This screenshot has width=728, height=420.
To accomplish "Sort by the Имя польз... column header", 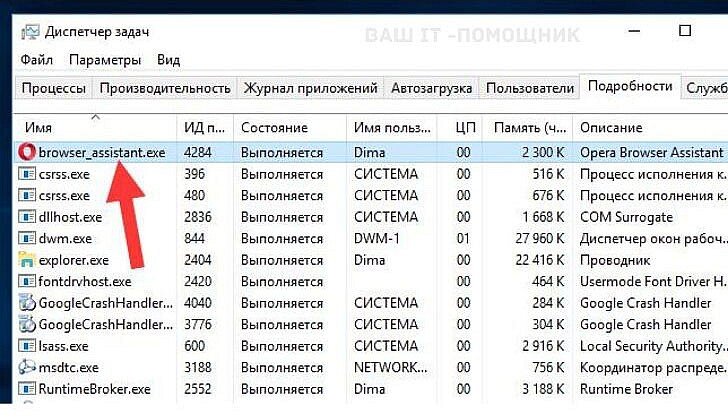I will pos(392,127).
